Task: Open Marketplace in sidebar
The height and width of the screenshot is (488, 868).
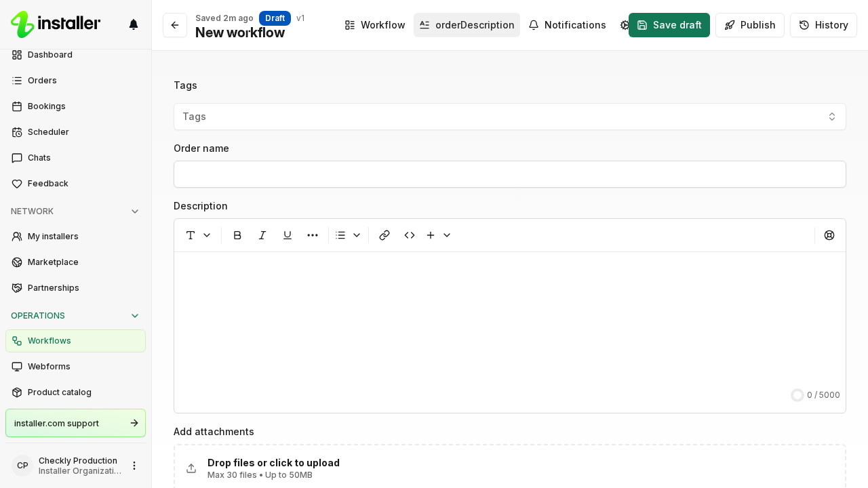Action: tap(75, 262)
